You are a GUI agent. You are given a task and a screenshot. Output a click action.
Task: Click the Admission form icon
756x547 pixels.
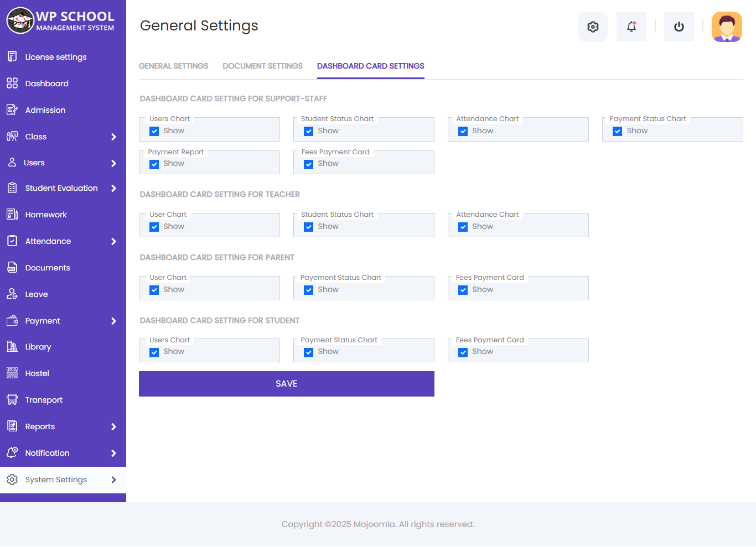tap(12, 110)
